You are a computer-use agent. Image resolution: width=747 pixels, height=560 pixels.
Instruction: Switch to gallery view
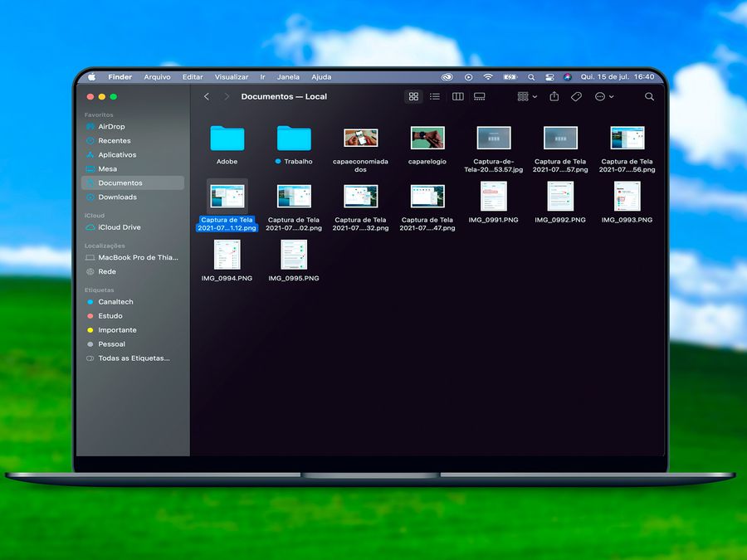pyautogui.click(x=480, y=97)
